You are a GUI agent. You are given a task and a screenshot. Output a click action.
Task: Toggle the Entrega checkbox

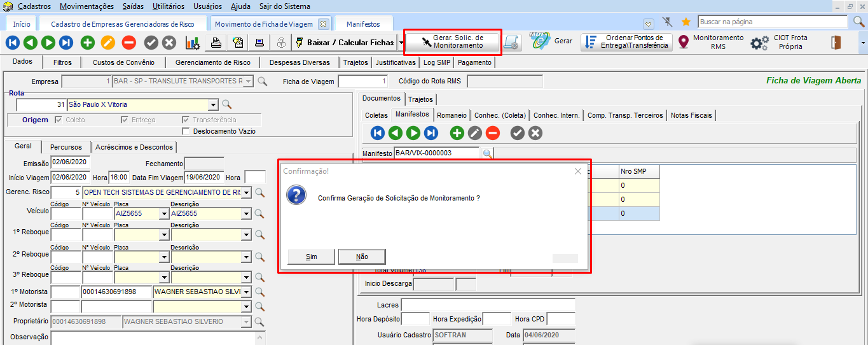coord(125,120)
